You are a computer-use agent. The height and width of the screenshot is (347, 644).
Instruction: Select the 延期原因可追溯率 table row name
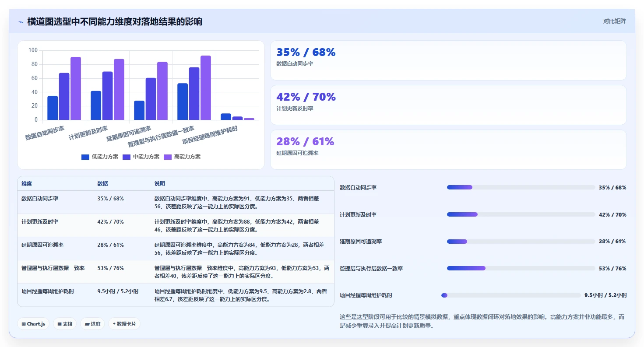tap(42, 245)
